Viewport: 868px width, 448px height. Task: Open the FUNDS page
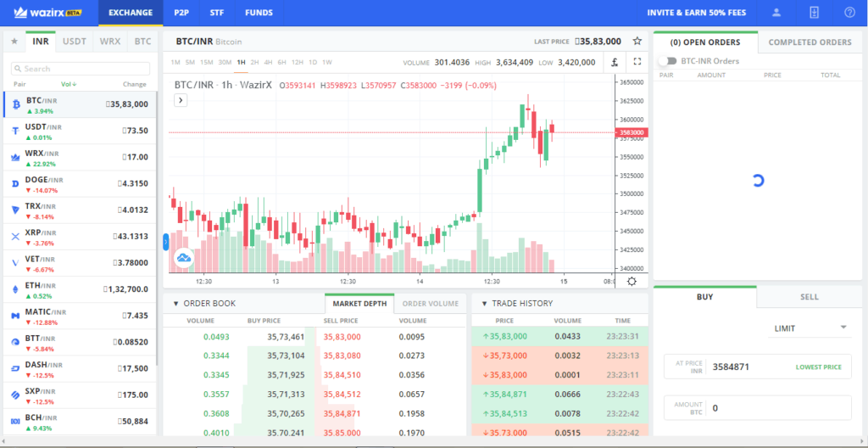[259, 13]
